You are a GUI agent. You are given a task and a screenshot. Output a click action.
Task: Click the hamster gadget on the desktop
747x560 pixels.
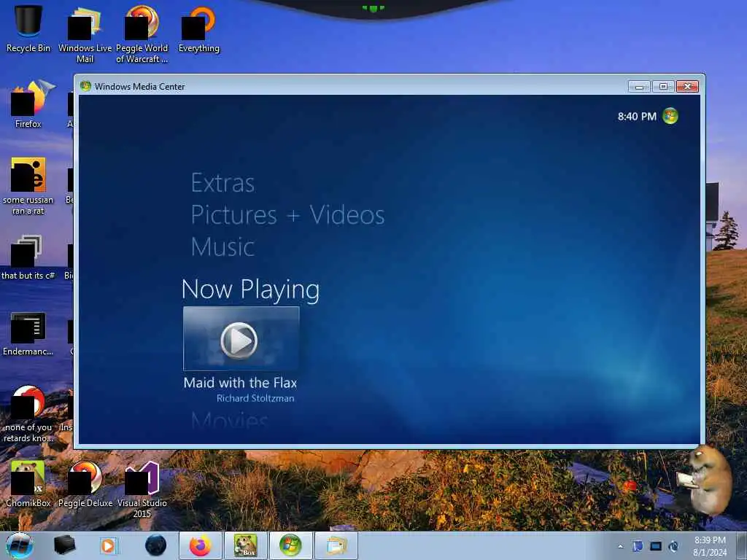[x=704, y=481]
